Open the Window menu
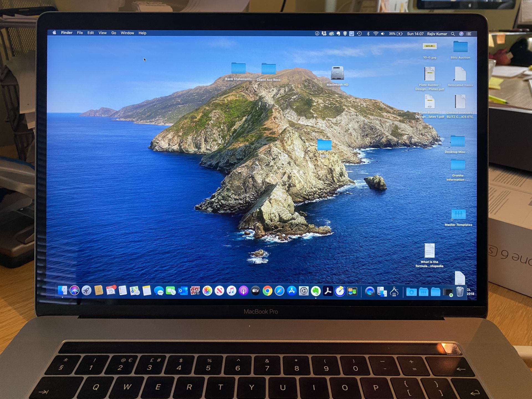 point(127,33)
